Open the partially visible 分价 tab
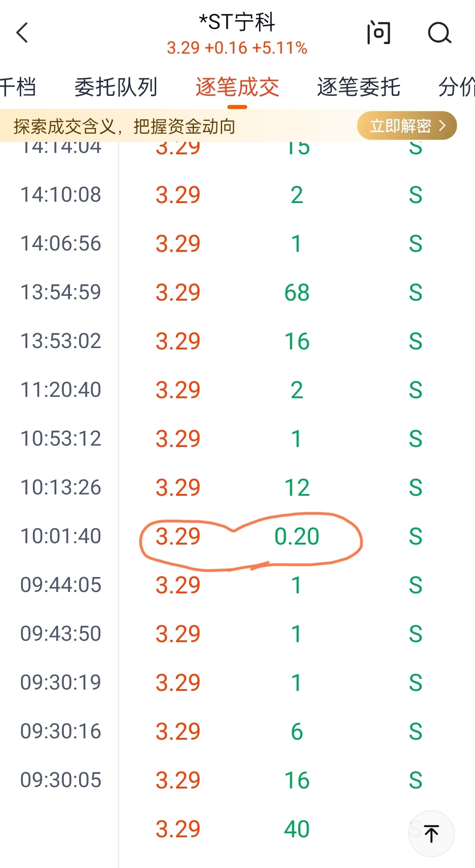The width and height of the screenshot is (475, 868). pyautogui.click(x=457, y=87)
